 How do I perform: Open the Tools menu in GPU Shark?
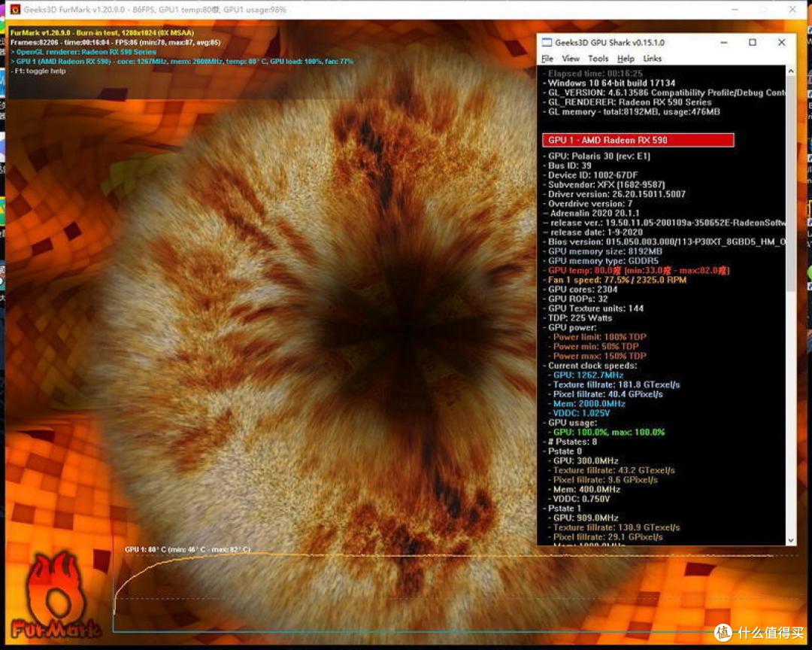coord(598,59)
